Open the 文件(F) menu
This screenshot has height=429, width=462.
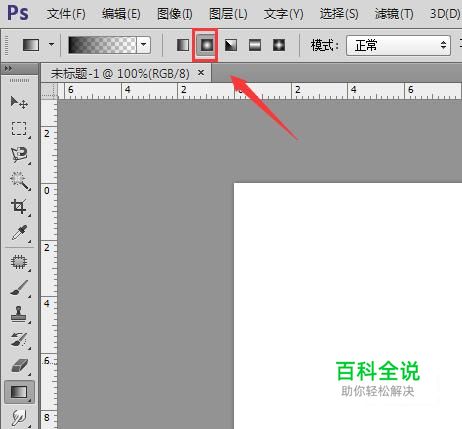coord(66,14)
